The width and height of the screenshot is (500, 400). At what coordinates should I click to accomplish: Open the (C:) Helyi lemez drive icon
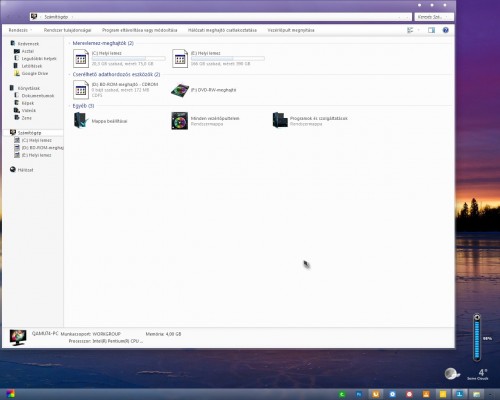[x=81, y=59]
